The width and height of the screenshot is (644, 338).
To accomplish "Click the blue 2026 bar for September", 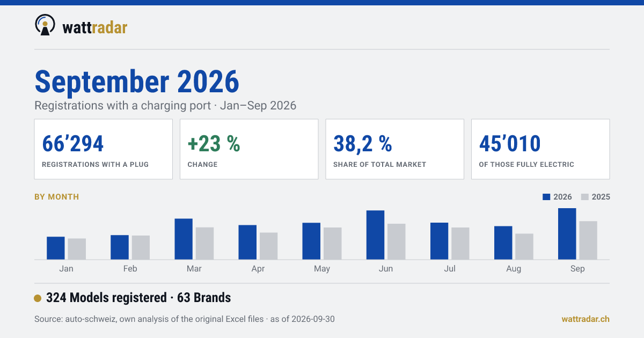I will (567, 234).
